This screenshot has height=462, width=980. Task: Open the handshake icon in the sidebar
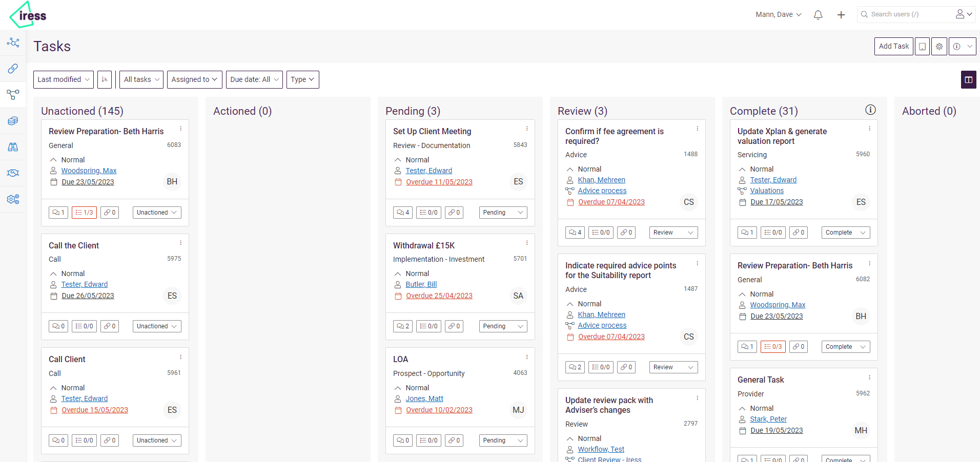(x=13, y=173)
